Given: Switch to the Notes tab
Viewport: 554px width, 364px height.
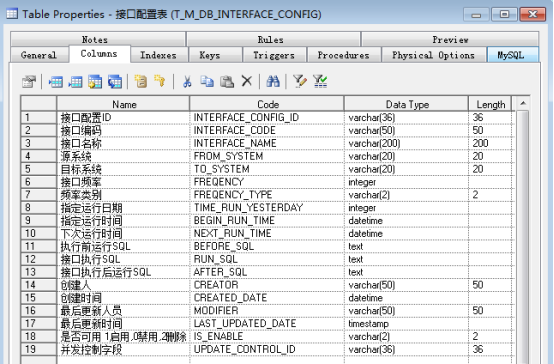Looking at the screenshot, I should coord(98,39).
